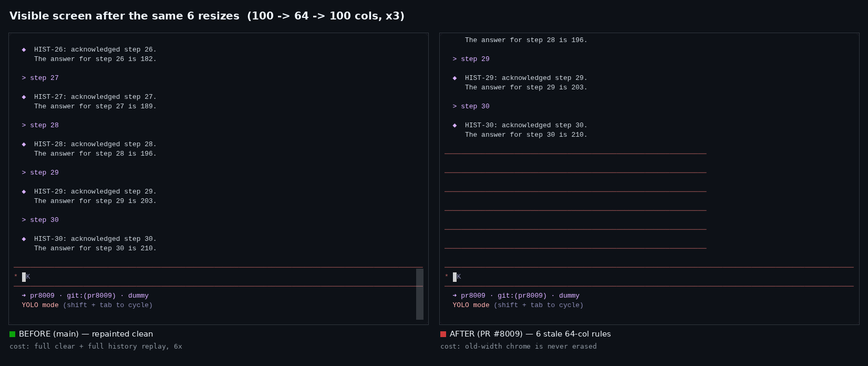Viewport: 868px width, 366px height.
Task: Select 'HIST-30: acknowledged' text in AFTER panel
Action: coord(508,125)
